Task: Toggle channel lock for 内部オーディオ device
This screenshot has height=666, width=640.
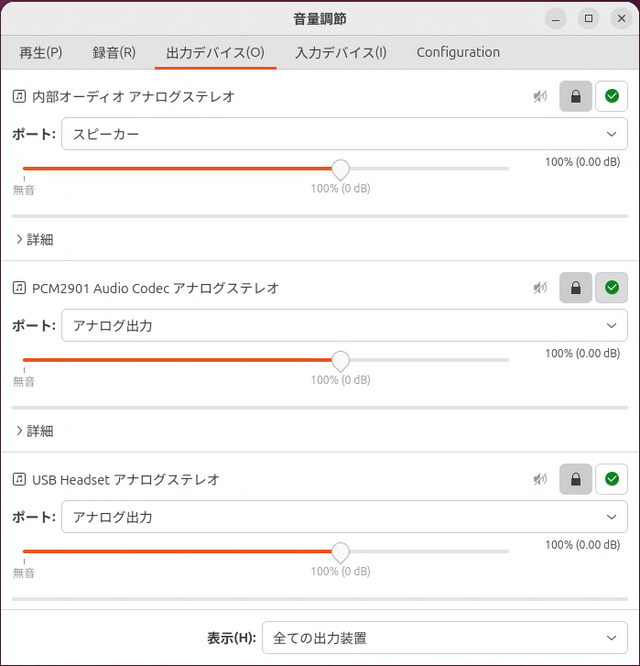Action: click(x=575, y=96)
